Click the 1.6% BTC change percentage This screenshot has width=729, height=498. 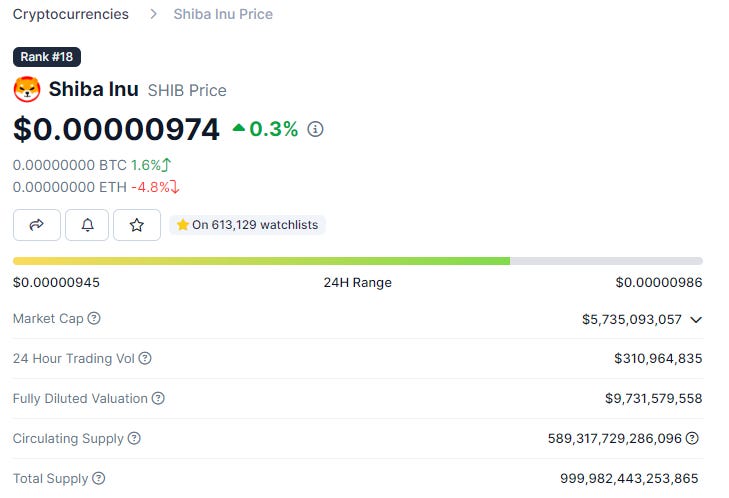pyautogui.click(x=146, y=165)
